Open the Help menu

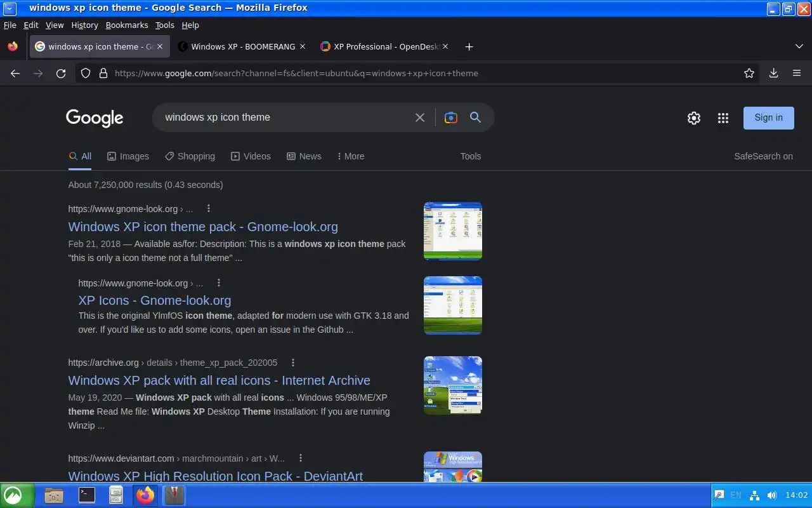(190, 25)
